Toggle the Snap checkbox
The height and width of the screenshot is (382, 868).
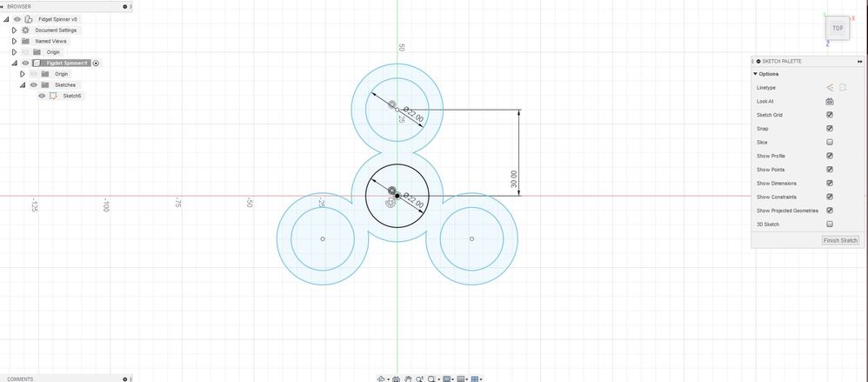point(829,129)
